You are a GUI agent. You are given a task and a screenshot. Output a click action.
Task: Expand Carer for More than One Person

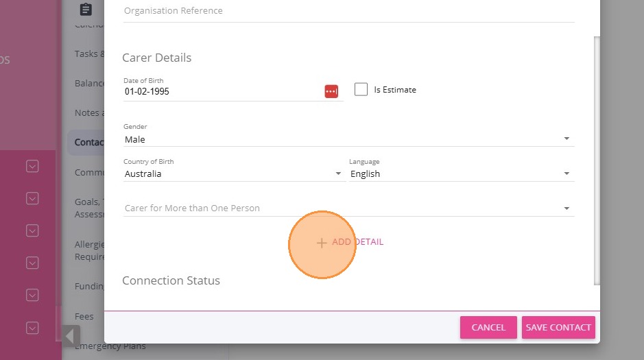point(567,208)
